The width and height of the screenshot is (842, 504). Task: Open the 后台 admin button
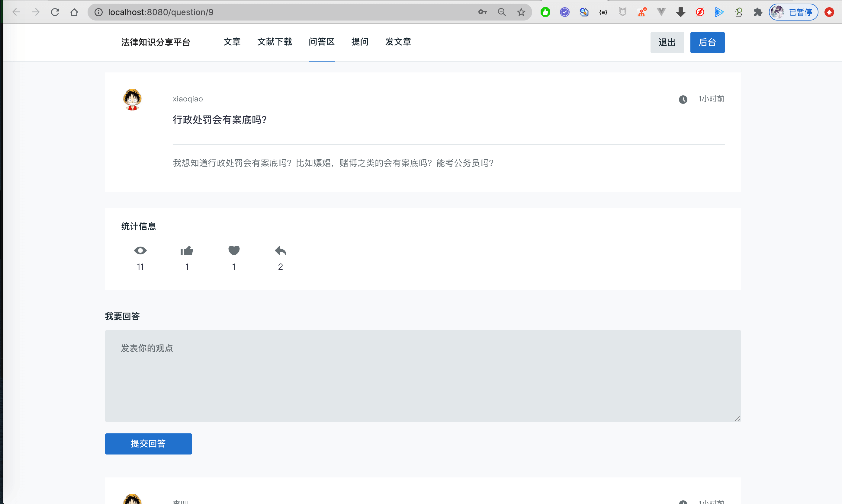click(x=707, y=43)
